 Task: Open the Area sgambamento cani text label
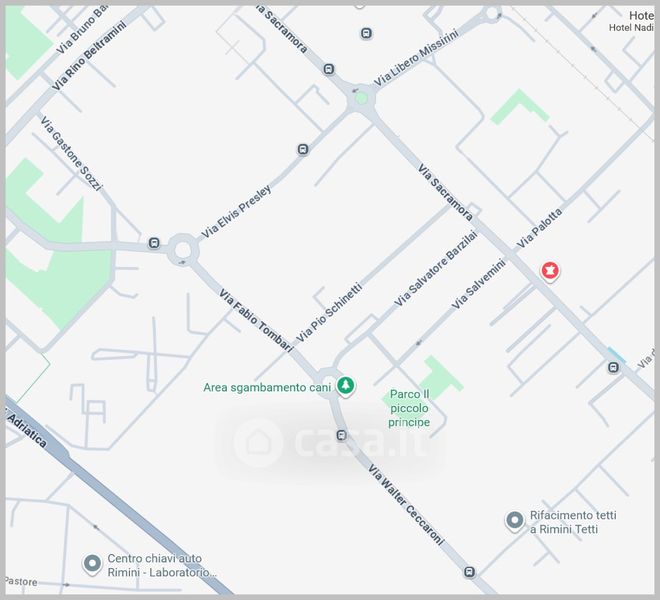click(267, 387)
